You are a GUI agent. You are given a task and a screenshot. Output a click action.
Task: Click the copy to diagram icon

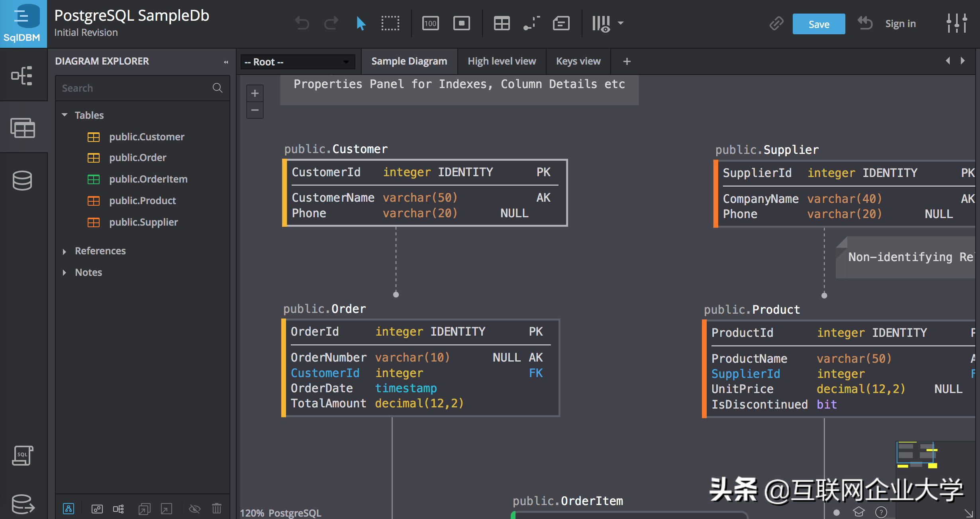pos(144,509)
